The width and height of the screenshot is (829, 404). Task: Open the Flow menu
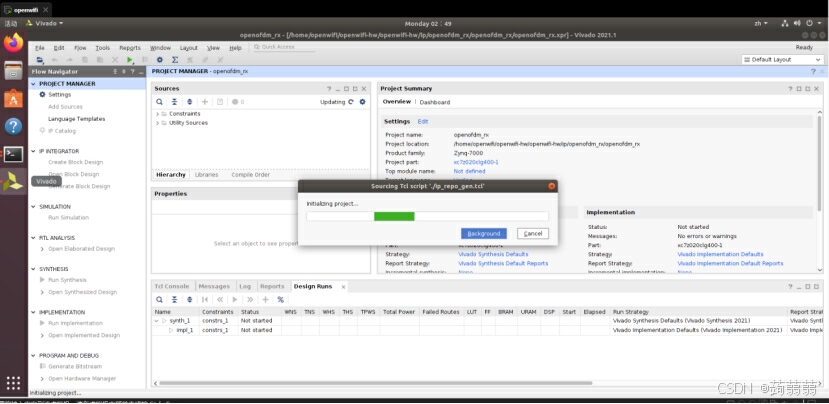(80, 48)
